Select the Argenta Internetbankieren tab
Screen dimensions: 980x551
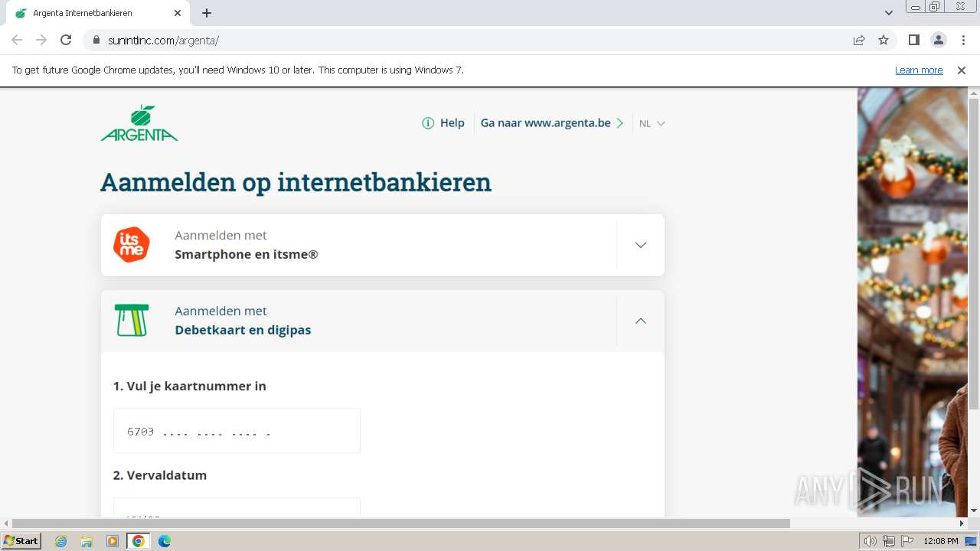pyautogui.click(x=98, y=13)
